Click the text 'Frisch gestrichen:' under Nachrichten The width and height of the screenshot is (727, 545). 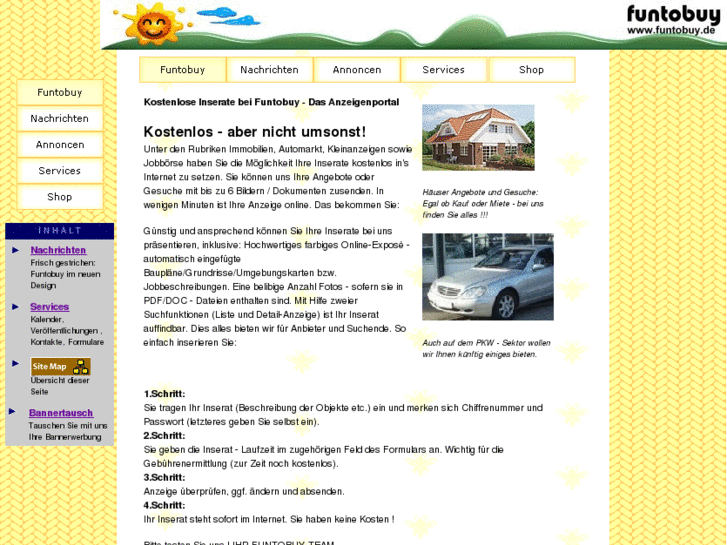(x=63, y=263)
